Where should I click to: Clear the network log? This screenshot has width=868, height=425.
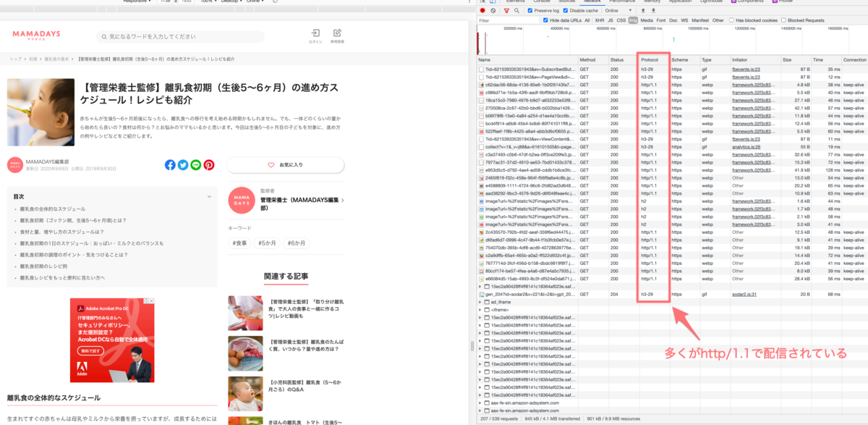(x=493, y=11)
